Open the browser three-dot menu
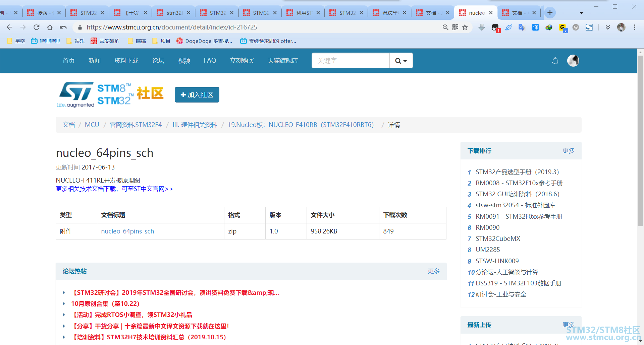644x345 pixels. pos(635,27)
